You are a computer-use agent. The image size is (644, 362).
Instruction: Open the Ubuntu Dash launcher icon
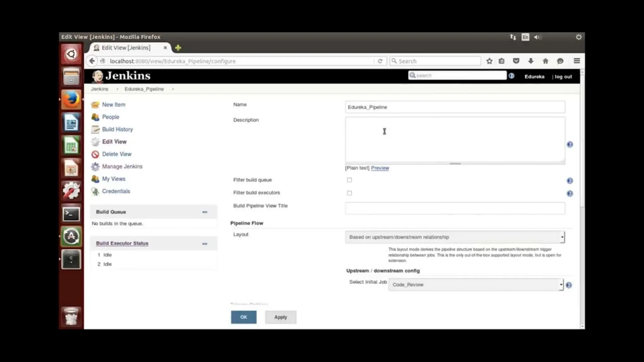point(71,54)
